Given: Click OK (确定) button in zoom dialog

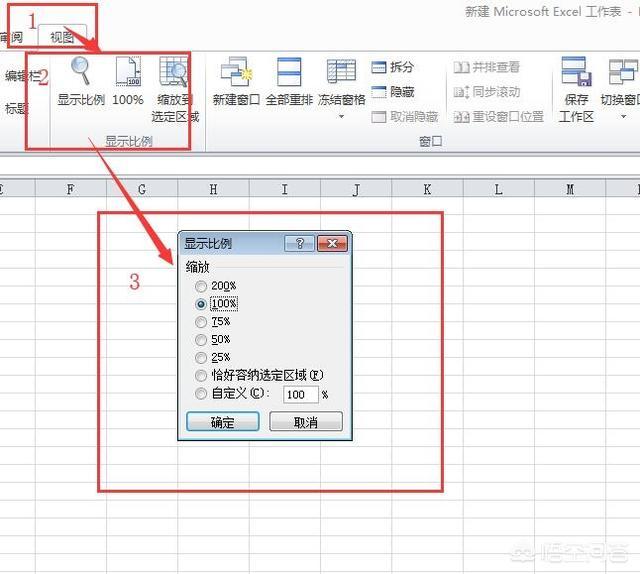Looking at the screenshot, I should pos(223,422).
